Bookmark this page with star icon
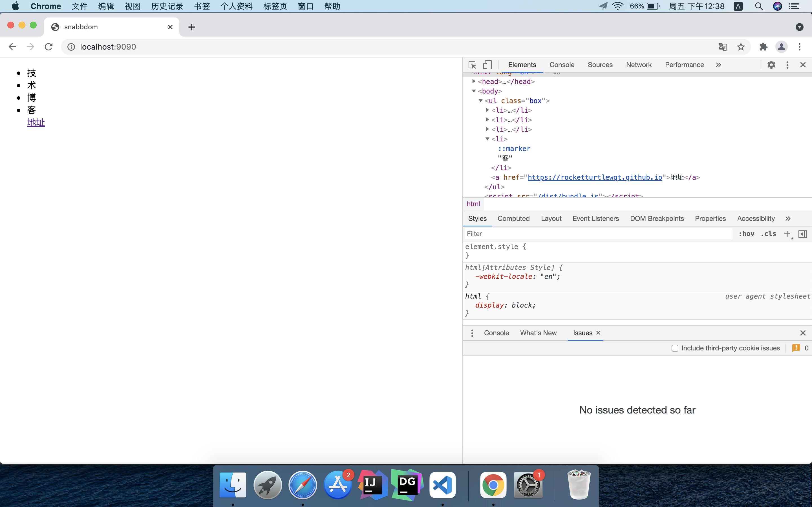 coord(741,46)
